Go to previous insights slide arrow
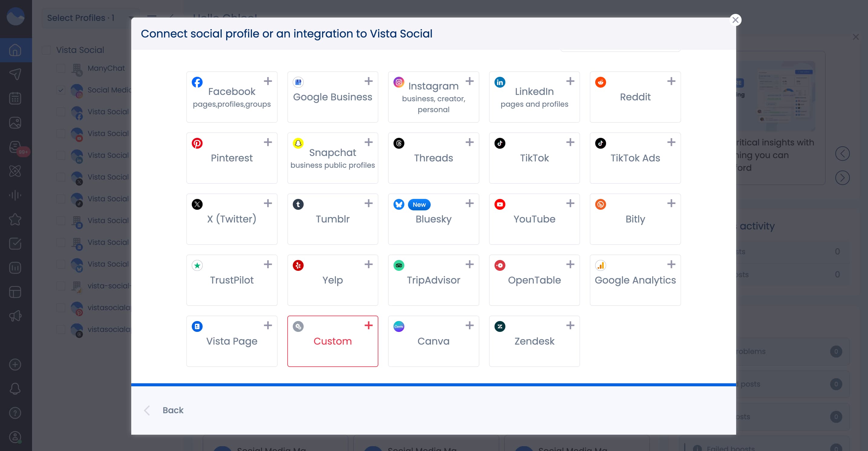Screen dimensions: 868x451 (842, 154)
